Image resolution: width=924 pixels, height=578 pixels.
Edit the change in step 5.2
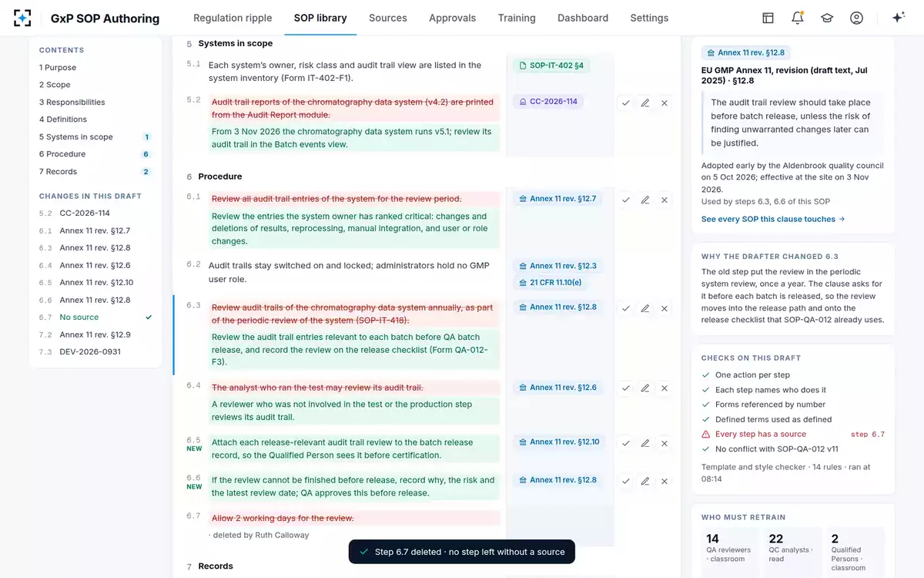click(x=645, y=102)
